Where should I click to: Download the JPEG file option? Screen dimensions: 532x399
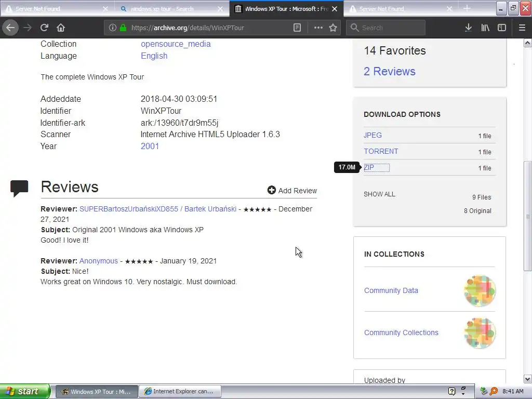(x=373, y=135)
